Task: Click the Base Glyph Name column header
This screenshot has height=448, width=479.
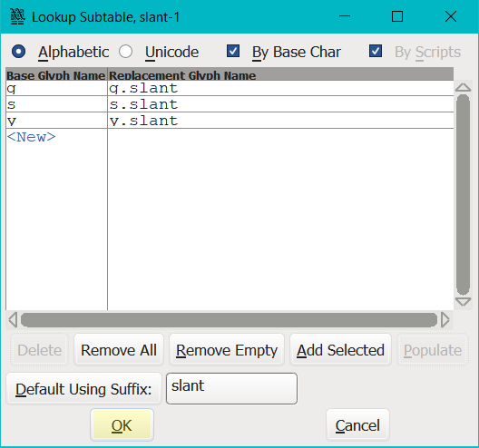Action: [x=56, y=75]
